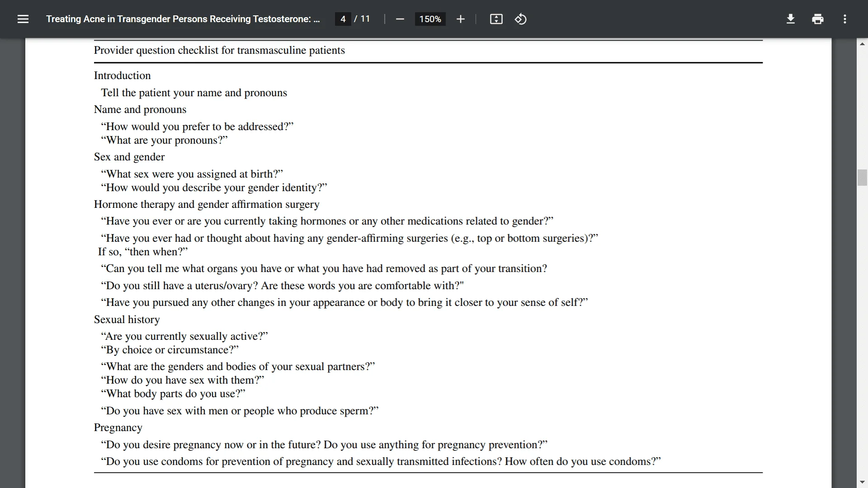Click the line about organs removed in transition

pyautogui.click(x=324, y=268)
